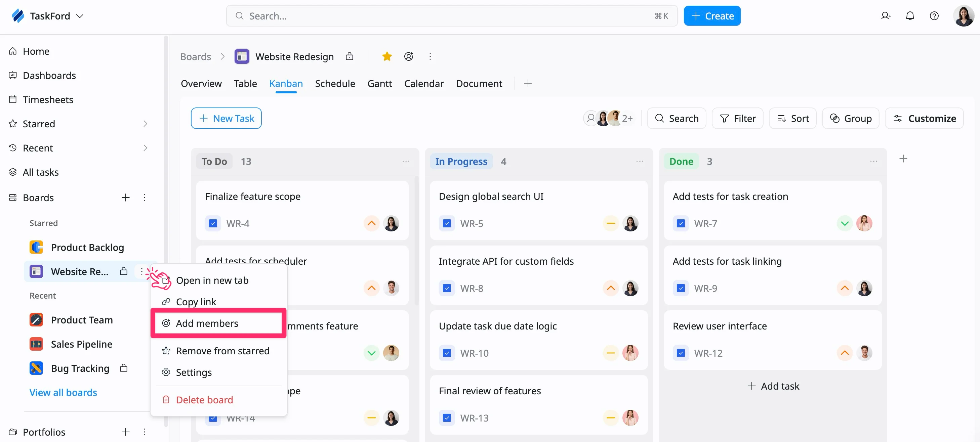This screenshot has height=442, width=980.
Task: Open board header more options
Action: 430,56
